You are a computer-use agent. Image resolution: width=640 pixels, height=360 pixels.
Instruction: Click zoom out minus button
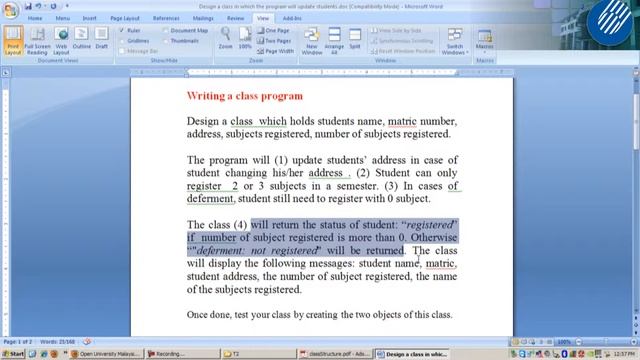(x=578, y=342)
